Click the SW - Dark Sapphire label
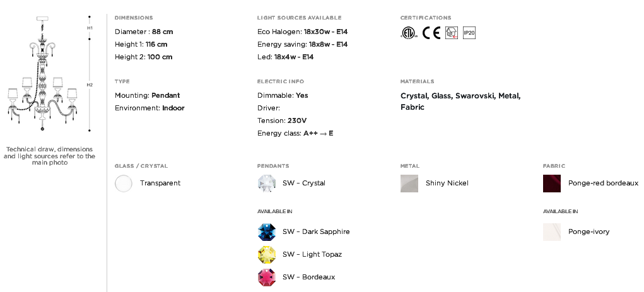Viewport: 644px width, 292px height. (x=316, y=231)
